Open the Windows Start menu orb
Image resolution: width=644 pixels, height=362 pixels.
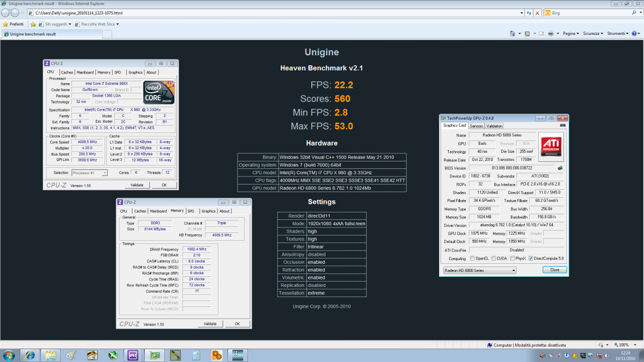(x=9, y=355)
